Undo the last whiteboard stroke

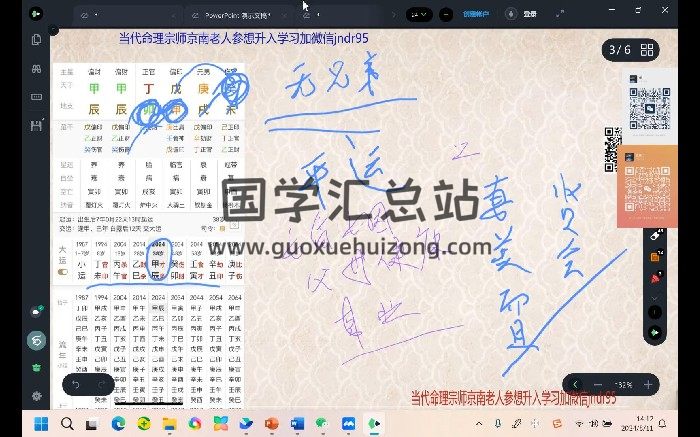coord(76,384)
